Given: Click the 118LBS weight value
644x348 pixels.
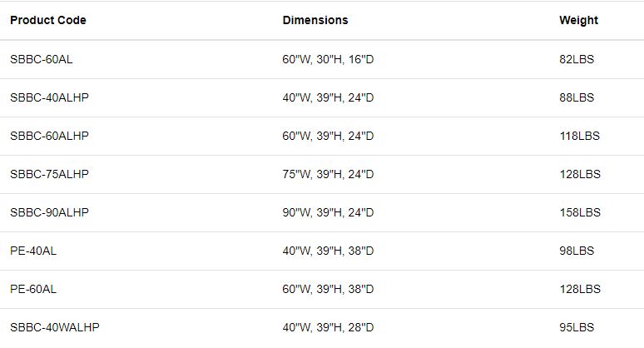Looking at the screenshot, I should point(579,136).
